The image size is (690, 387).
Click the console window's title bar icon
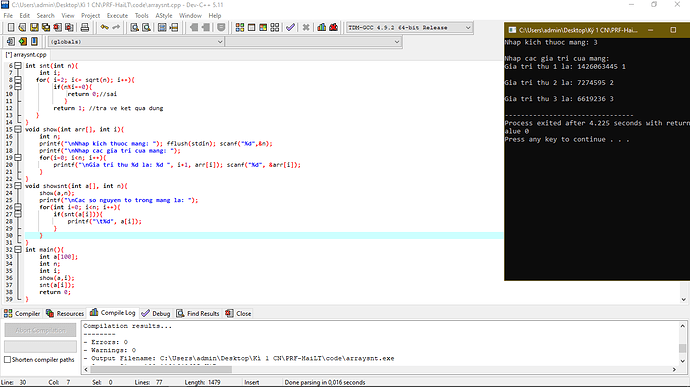pos(512,30)
